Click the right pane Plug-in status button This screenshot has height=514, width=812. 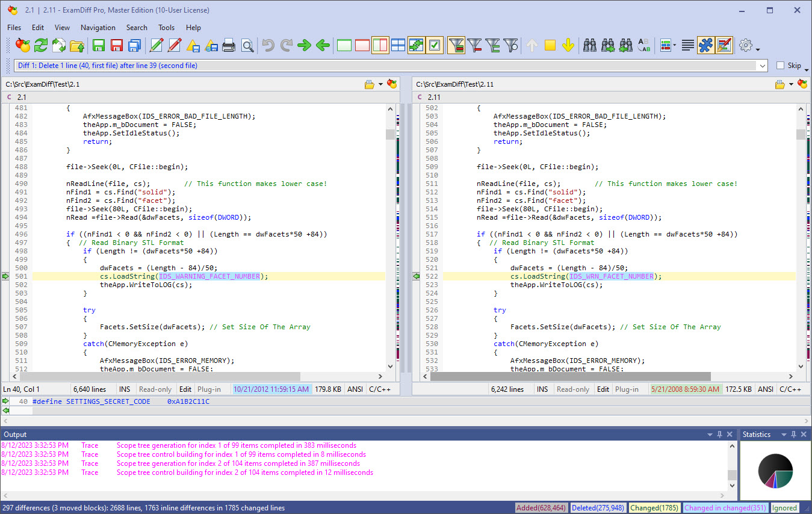627,389
